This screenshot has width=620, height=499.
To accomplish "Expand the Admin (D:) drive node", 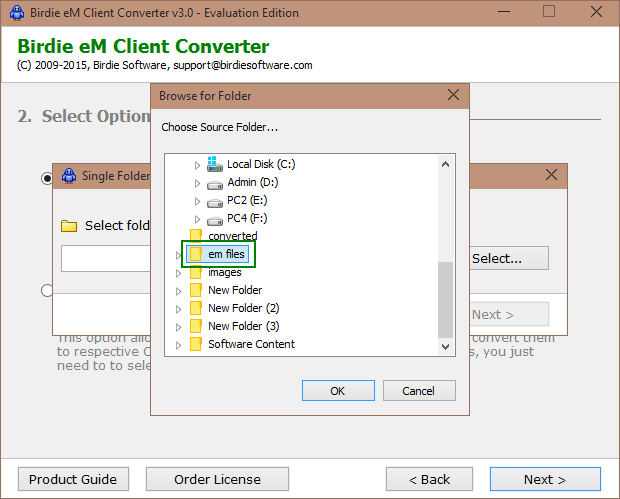I will tap(197, 183).
